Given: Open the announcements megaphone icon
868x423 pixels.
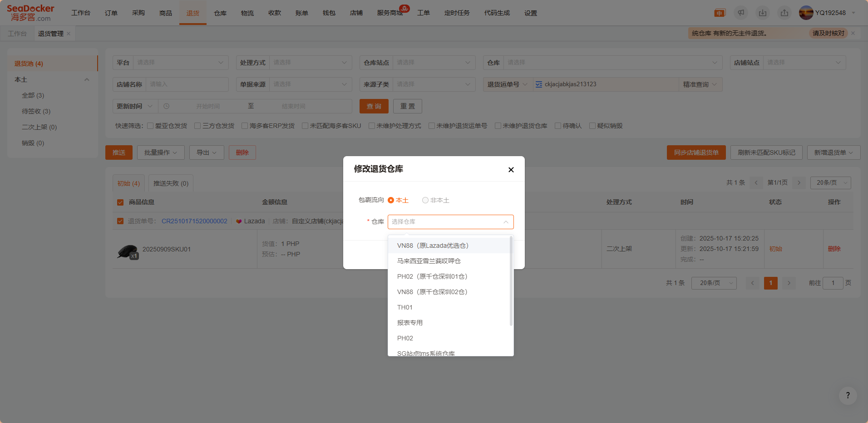Looking at the screenshot, I should (741, 13).
